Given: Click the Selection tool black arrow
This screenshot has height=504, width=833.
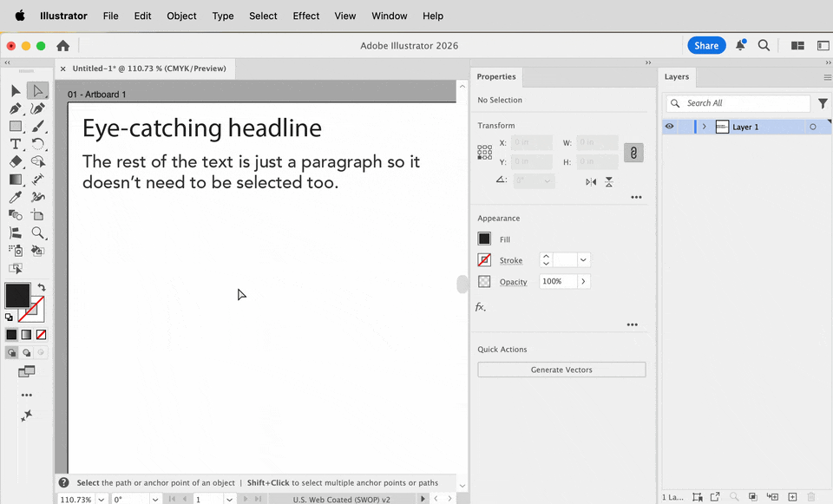Looking at the screenshot, I should [x=16, y=91].
